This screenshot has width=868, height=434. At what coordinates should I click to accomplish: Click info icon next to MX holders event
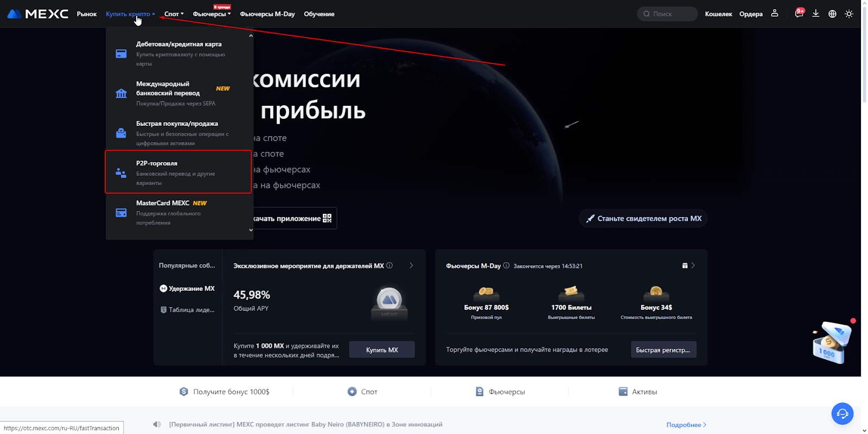390,265
